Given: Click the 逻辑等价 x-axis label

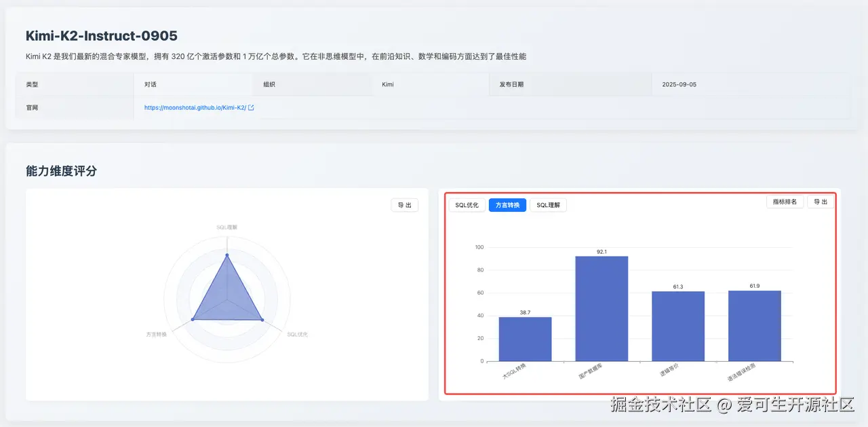Looking at the screenshot, I should pos(669,371).
